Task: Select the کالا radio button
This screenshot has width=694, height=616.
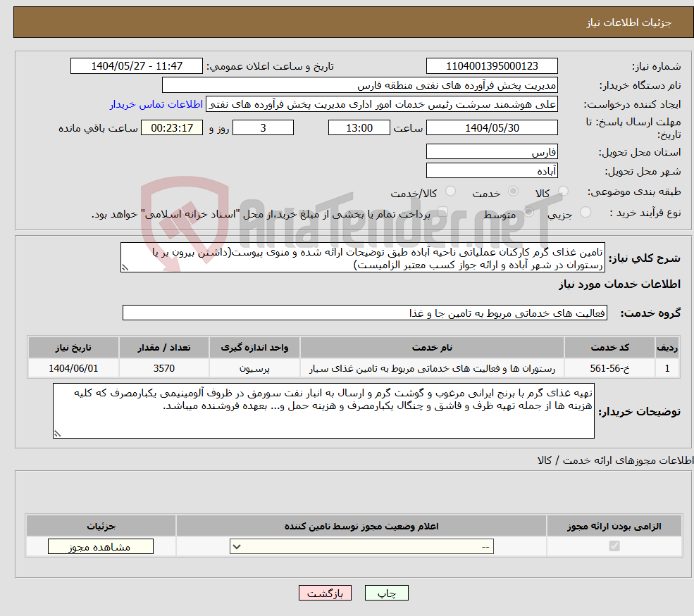Action: (563, 190)
